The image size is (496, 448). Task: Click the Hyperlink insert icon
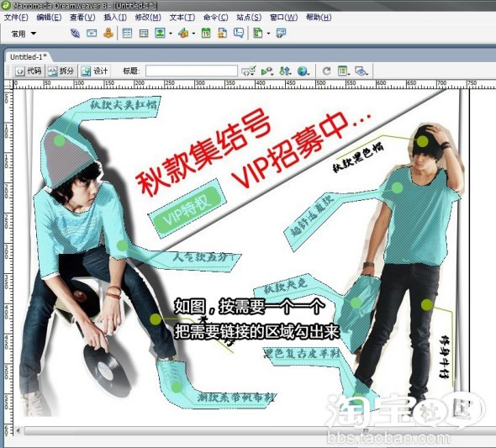pyautogui.click(x=75, y=33)
